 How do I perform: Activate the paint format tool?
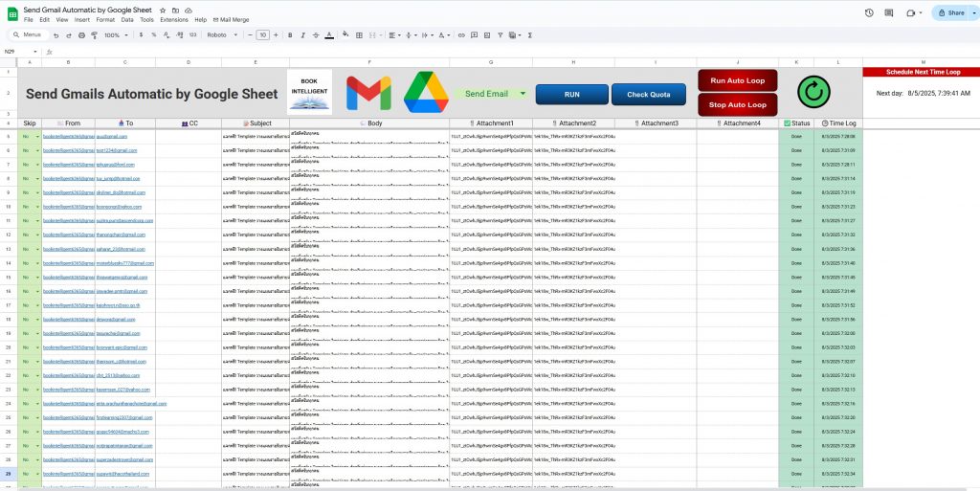point(95,35)
